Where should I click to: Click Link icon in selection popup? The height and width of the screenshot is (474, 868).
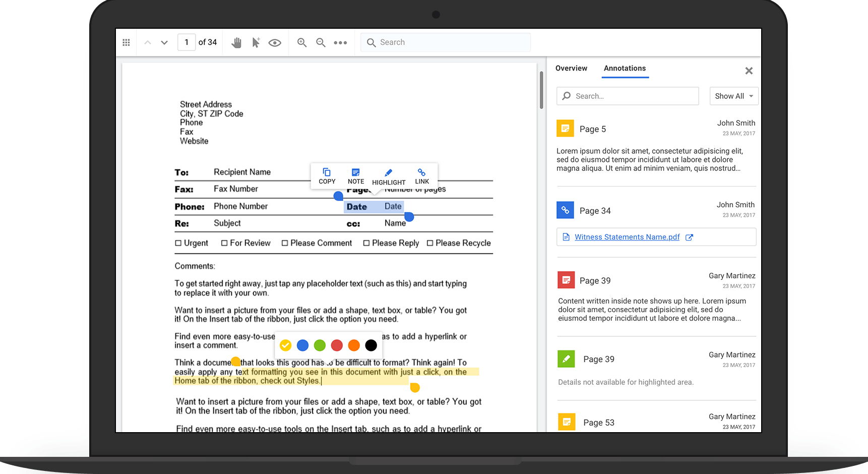tap(422, 176)
